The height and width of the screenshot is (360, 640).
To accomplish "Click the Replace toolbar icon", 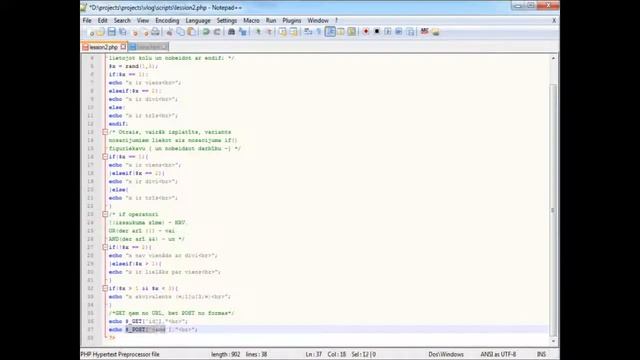I will 243,32.
